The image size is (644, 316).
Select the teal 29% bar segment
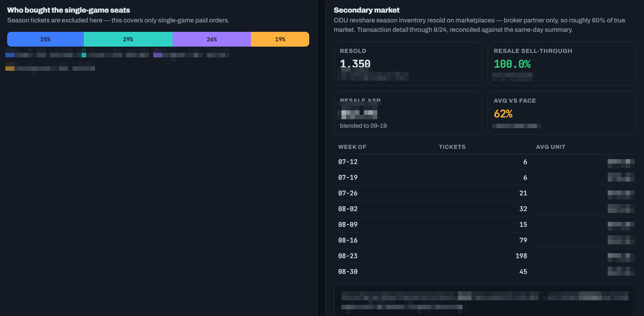click(x=128, y=39)
